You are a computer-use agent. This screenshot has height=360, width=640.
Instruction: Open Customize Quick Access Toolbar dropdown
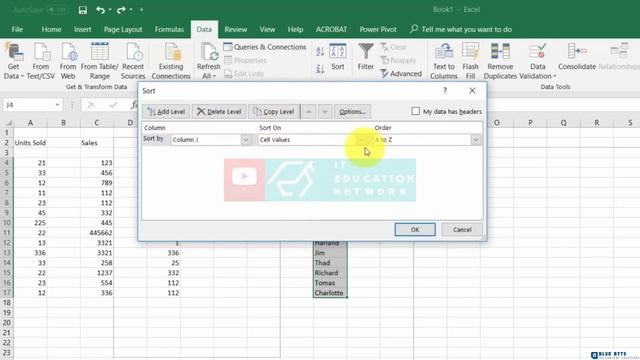point(142,10)
